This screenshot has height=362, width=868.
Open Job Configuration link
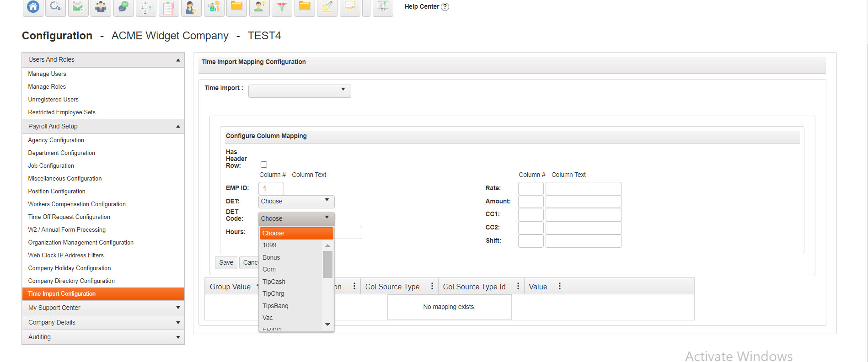tap(51, 166)
